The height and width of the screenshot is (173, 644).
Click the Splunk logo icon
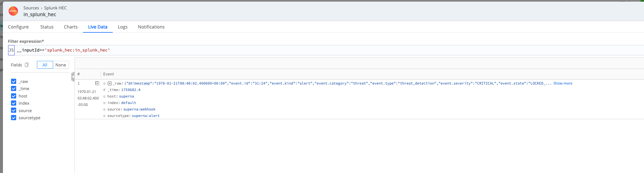point(13,11)
